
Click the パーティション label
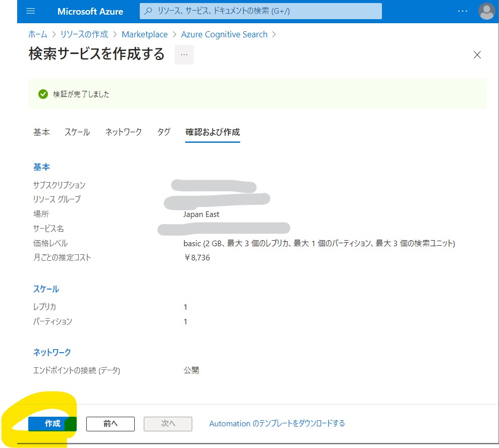[53, 321]
